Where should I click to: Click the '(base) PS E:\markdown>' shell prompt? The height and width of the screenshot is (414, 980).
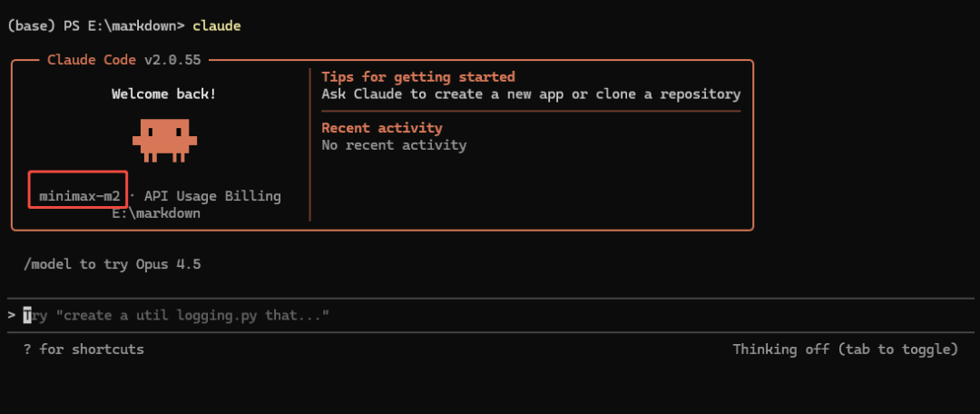[x=95, y=25]
